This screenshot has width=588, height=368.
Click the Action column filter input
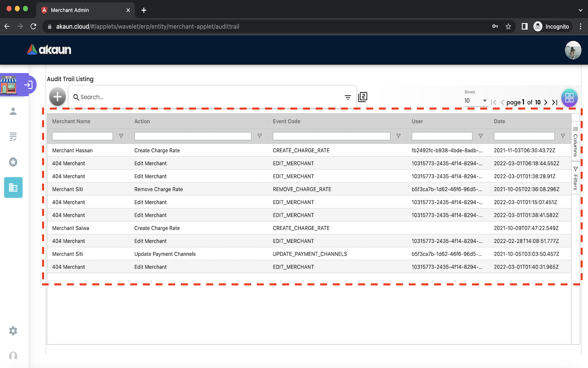coord(193,136)
